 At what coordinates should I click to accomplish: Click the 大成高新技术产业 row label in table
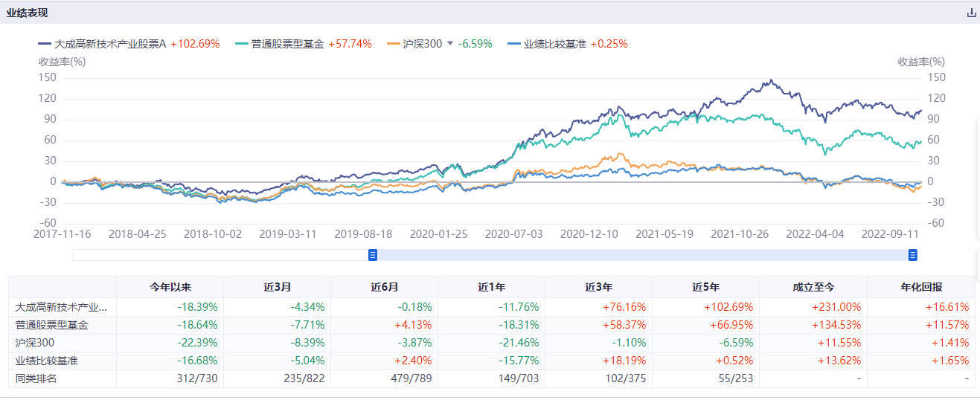62,306
